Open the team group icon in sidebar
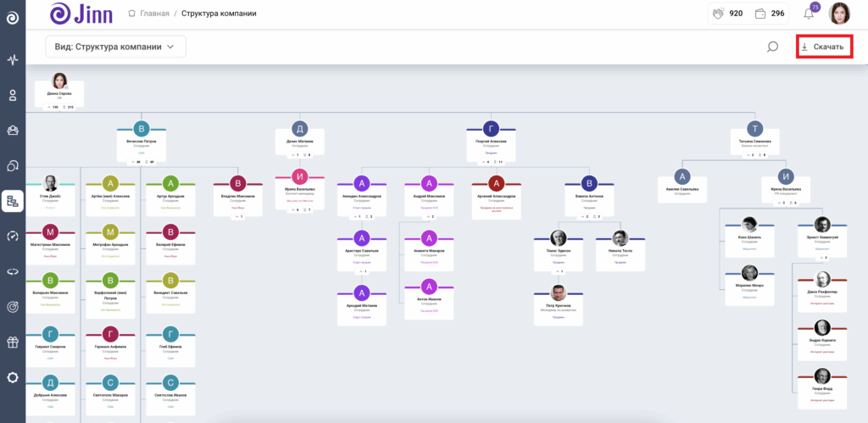The height and width of the screenshot is (423, 868). click(x=13, y=130)
